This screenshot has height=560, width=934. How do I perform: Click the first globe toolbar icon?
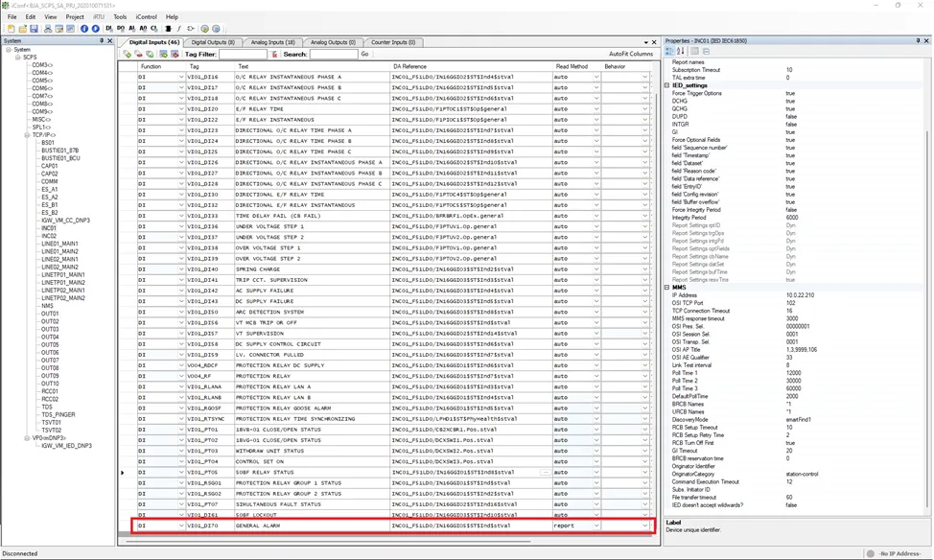(205, 29)
